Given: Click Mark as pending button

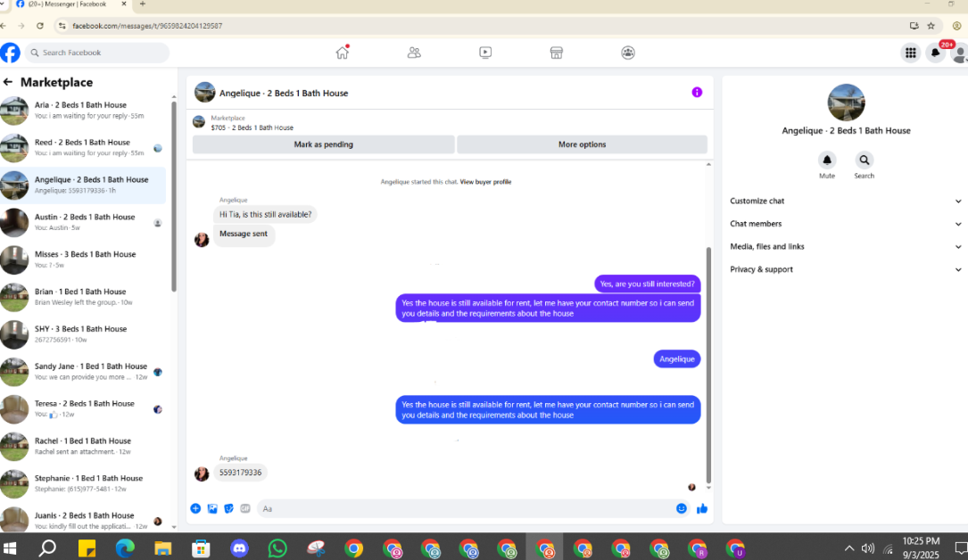Looking at the screenshot, I should pos(324,144).
